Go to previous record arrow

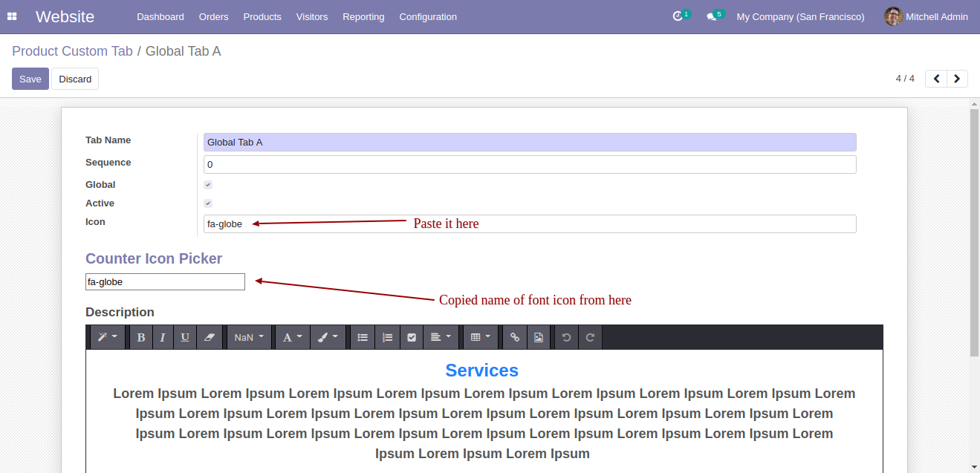[936, 79]
